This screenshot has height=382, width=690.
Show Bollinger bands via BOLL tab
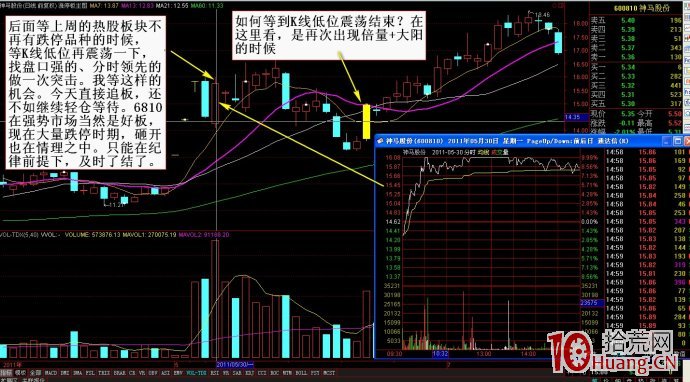coord(301,372)
